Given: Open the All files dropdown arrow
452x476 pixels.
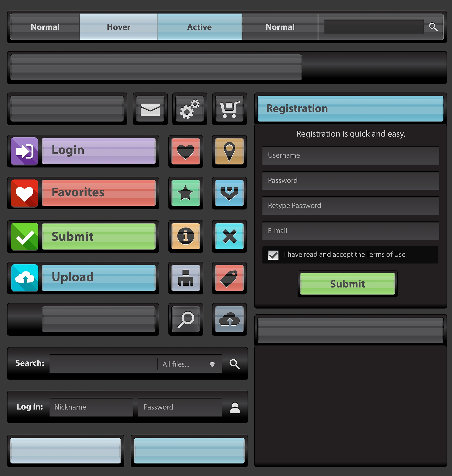Looking at the screenshot, I should 212,364.
